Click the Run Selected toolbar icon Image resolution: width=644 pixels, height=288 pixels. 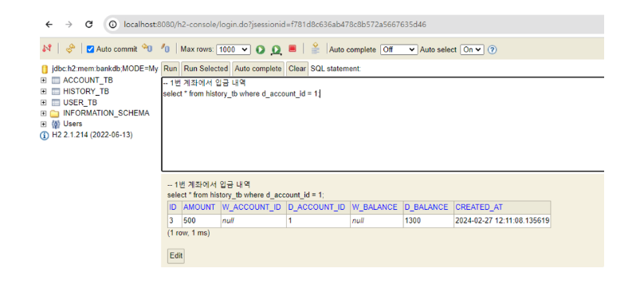[276, 49]
